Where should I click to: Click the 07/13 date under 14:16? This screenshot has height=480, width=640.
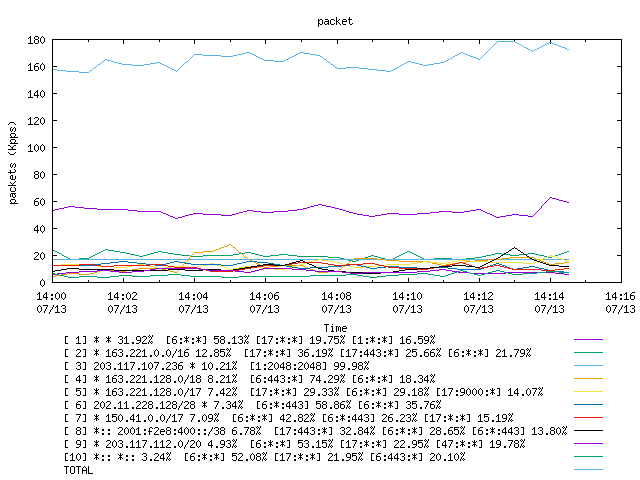click(620, 309)
